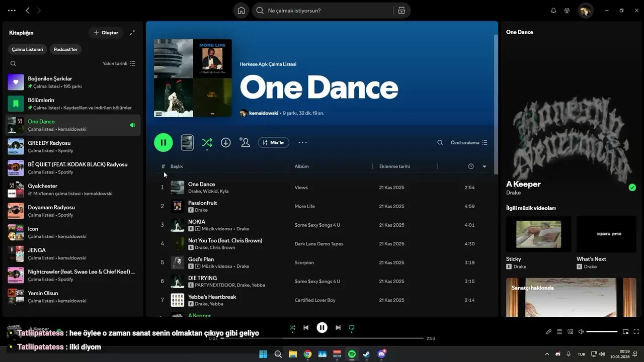Open lyrics microphone icon in player bar
Viewport: 644px width, 362px height.
tap(549, 332)
